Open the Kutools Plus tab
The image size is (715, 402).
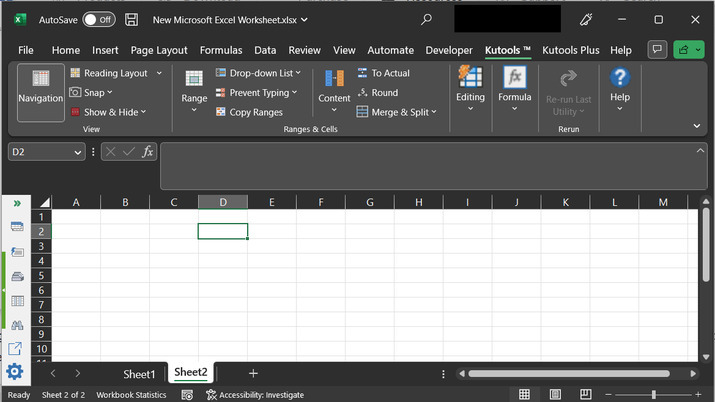pos(570,50)
